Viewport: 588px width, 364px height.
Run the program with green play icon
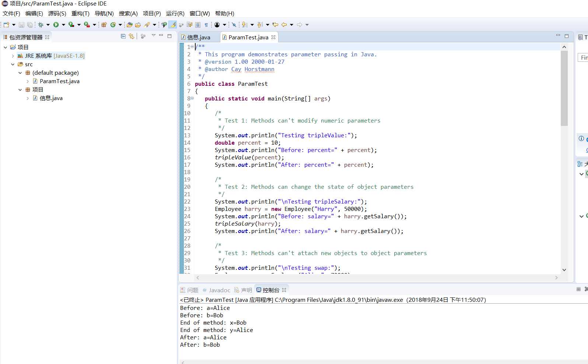pos(56,25)
